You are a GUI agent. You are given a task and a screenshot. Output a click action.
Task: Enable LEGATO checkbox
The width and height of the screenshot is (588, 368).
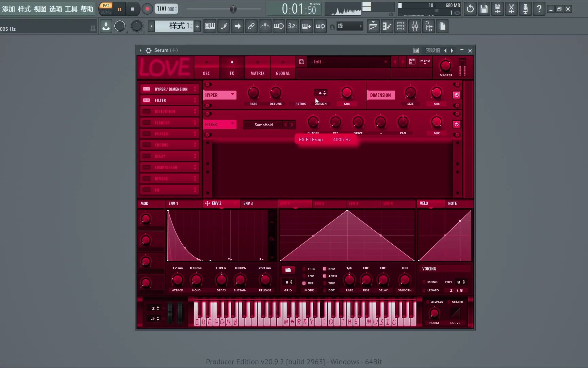(424, 290)
